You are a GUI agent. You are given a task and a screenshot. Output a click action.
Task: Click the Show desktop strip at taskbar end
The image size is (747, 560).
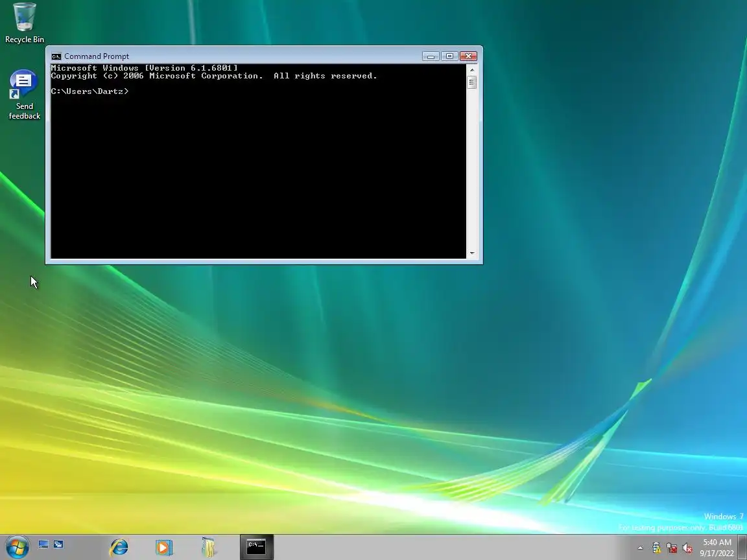click(x=742, y=547)
